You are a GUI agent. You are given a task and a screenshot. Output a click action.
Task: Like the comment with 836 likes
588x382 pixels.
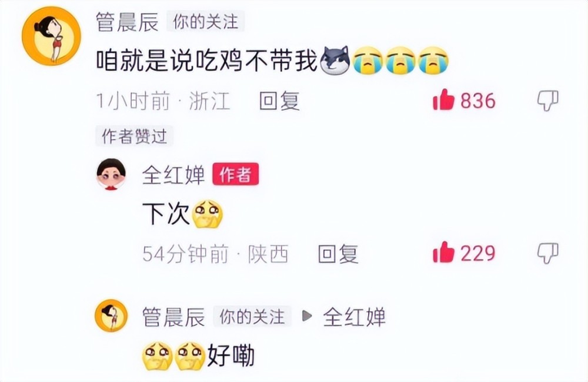443,100
